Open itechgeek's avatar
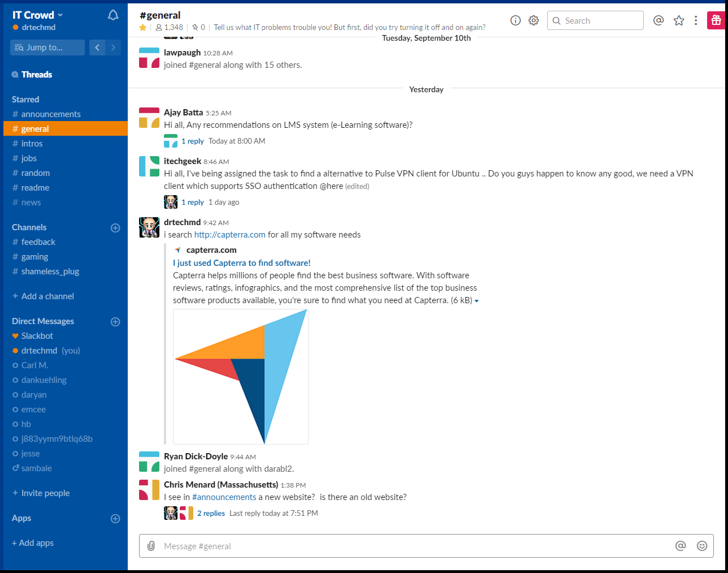This screenshot has height=573, width=728. pos(149,166)
